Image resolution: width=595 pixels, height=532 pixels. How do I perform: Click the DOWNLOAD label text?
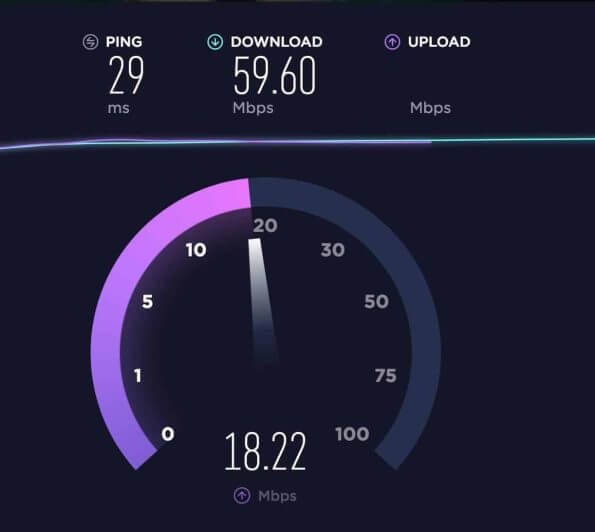point(277,42)
